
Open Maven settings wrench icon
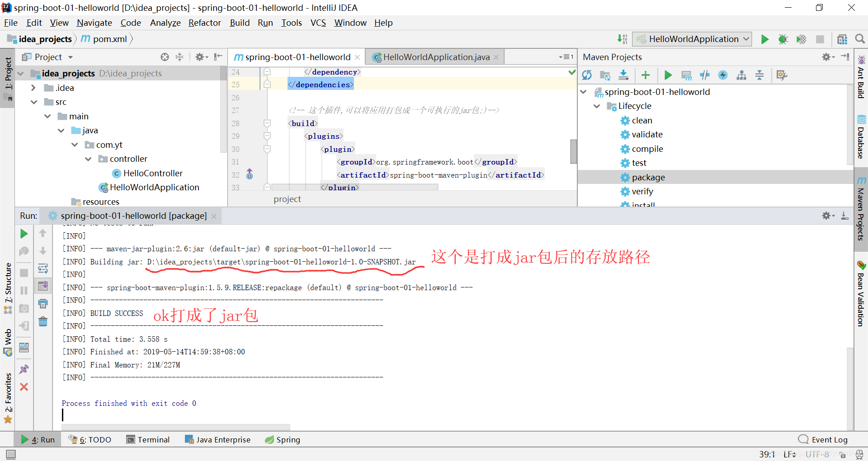[782, 75]
